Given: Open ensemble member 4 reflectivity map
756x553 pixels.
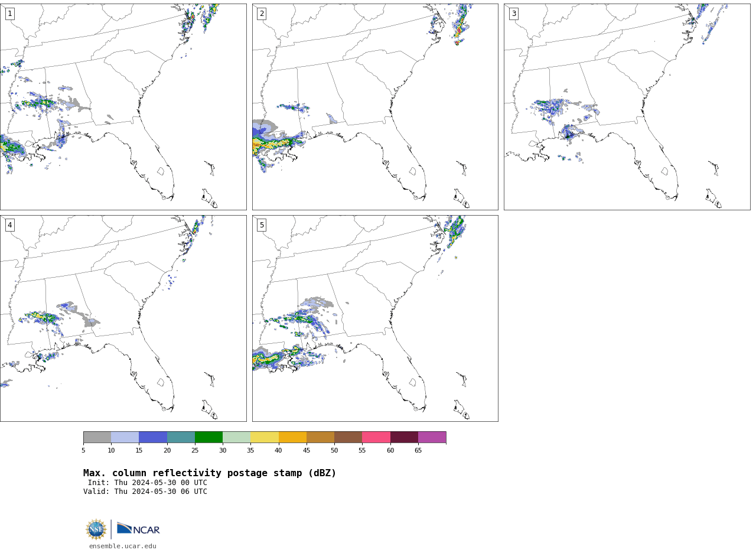Looking at the screenshot, I should point(123,318).
